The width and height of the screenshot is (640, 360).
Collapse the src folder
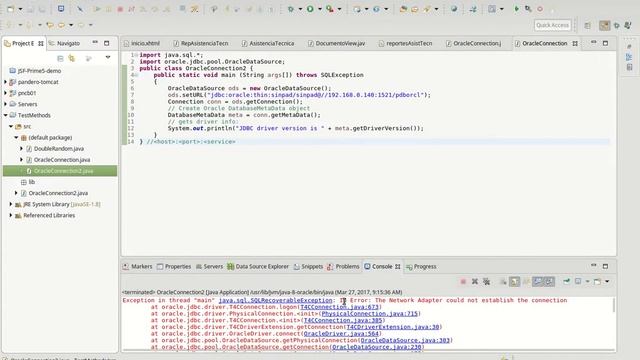pyautogui.click(x=11, y=127)
